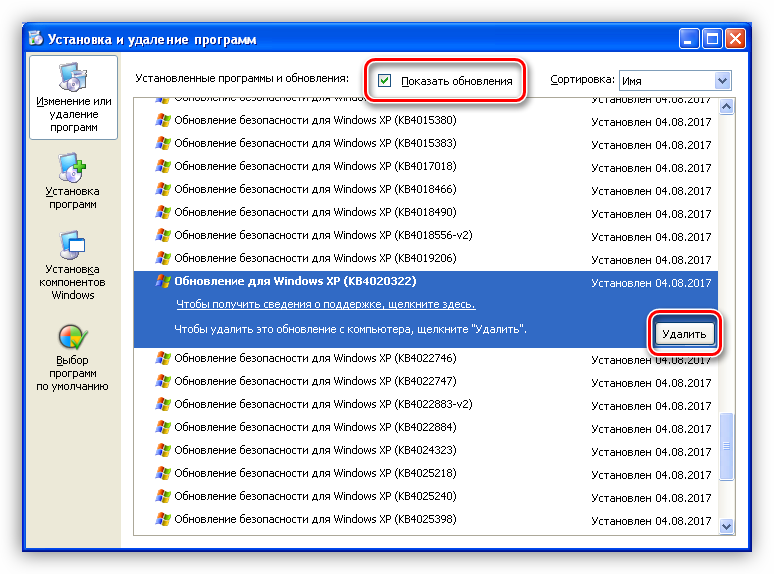
Task: Select update row KB4015383 text
Action: 315,143
